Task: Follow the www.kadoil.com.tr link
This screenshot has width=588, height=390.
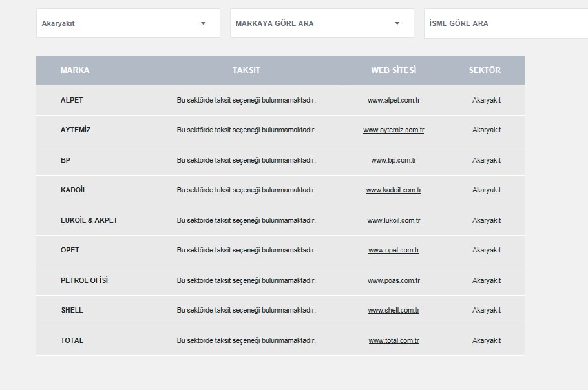Action: (x=394, y=190)
